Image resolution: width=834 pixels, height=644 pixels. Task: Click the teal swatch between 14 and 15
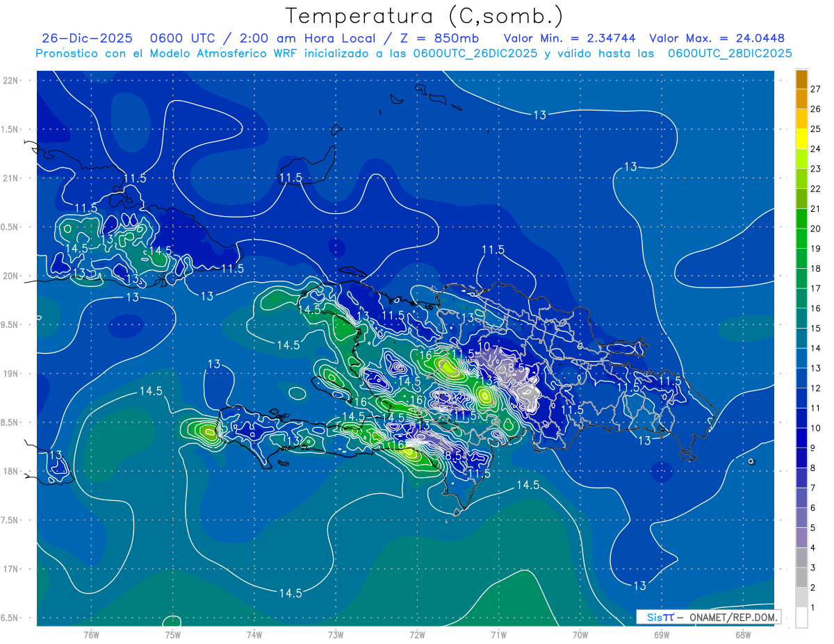[x=801, y=338]
